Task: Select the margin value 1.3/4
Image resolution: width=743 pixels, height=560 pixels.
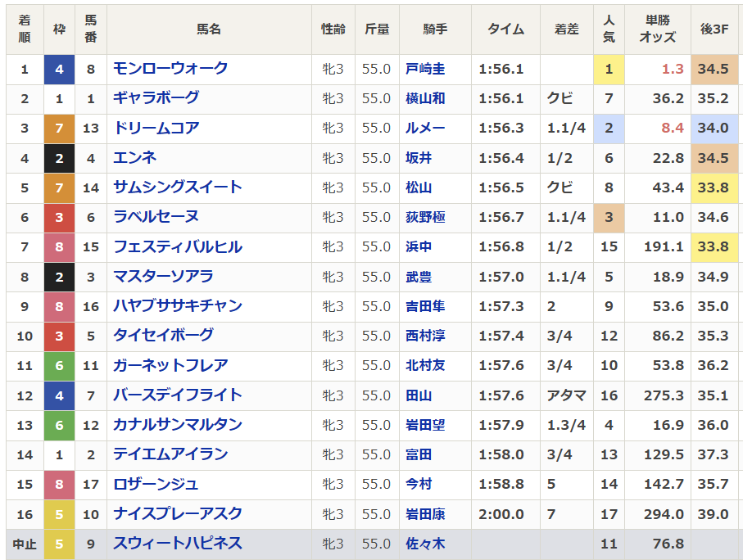Action: pyautogui.click(x=566, y=425)
